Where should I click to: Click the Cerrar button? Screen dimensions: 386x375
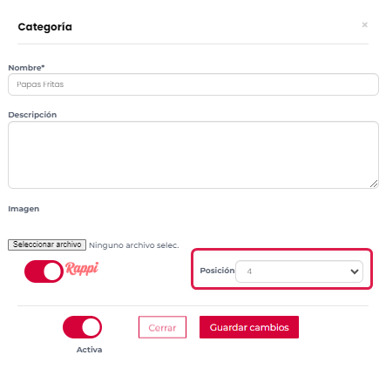pos(162,327)
